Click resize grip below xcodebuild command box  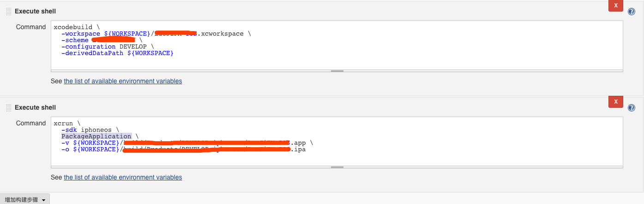pyautogui.click(x=337, y=71)
